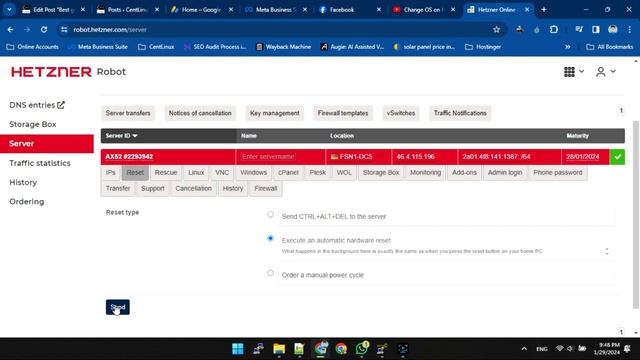This screenshot has height=360, width=640.
Task: Go back in browser history
Action: click(11, 29)
